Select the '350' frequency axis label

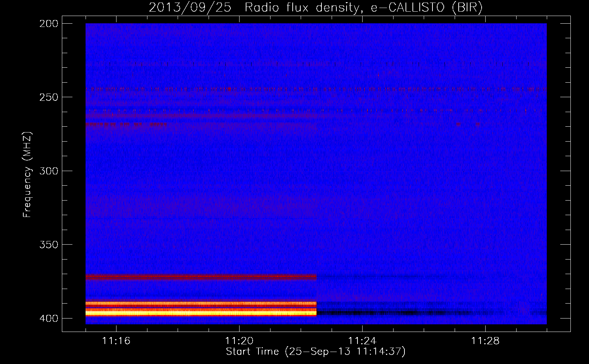(x=49, y=245)
